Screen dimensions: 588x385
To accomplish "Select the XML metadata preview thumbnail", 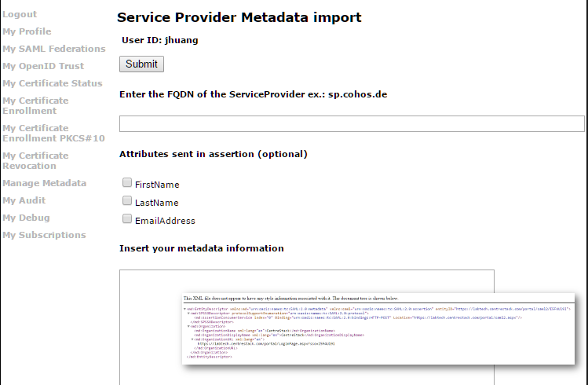I will (378, 328).
